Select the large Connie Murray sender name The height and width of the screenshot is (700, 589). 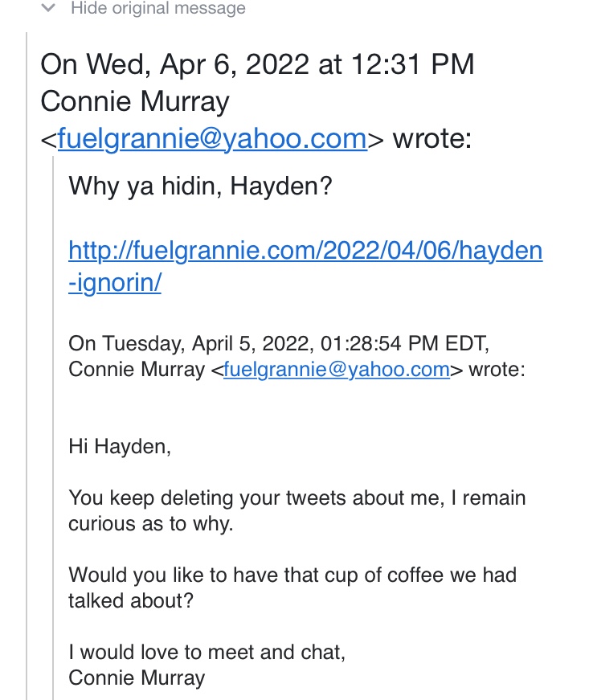135,101
